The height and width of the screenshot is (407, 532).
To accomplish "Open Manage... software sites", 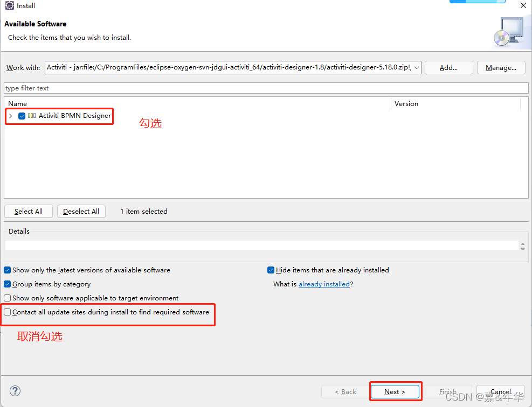I will click(501, 68).
